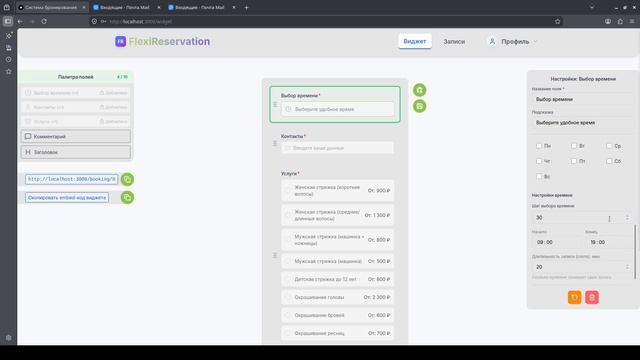Click the orange reset button in settings

(x=575, y=297)
